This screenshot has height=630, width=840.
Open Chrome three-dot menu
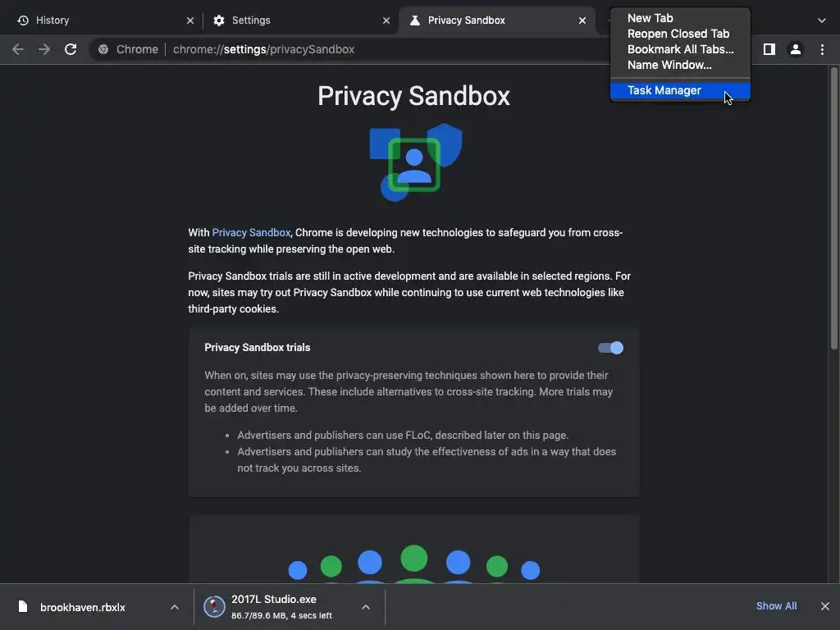(x=822, y=49)
